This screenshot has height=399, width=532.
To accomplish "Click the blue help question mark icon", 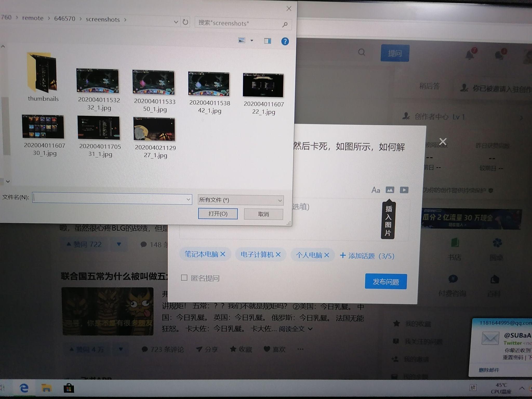I will tap(285, 42).
